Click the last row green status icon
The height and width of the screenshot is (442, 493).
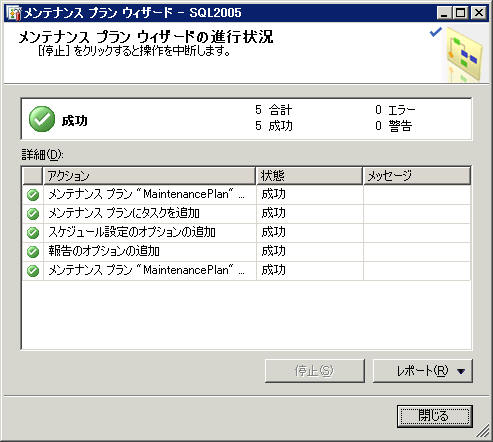(x=33, y=271)
